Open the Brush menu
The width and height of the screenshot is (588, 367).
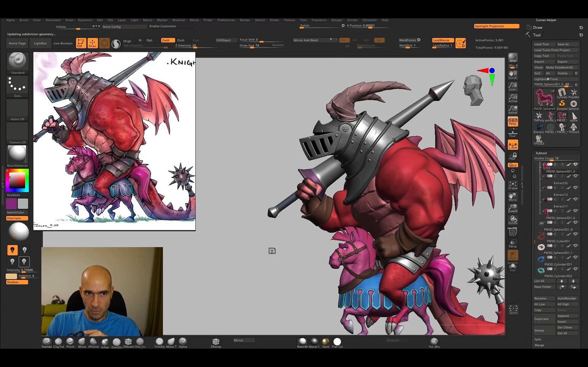tap(24, 20)
